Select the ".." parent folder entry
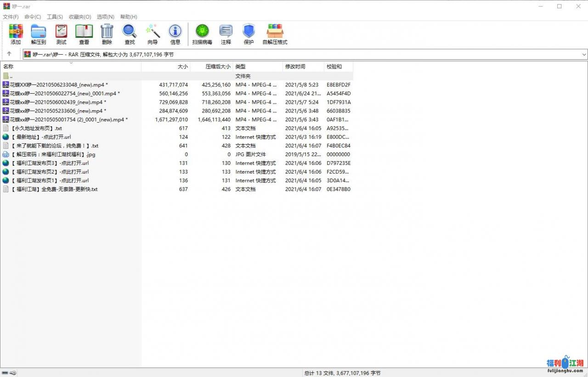 point(11,76)
